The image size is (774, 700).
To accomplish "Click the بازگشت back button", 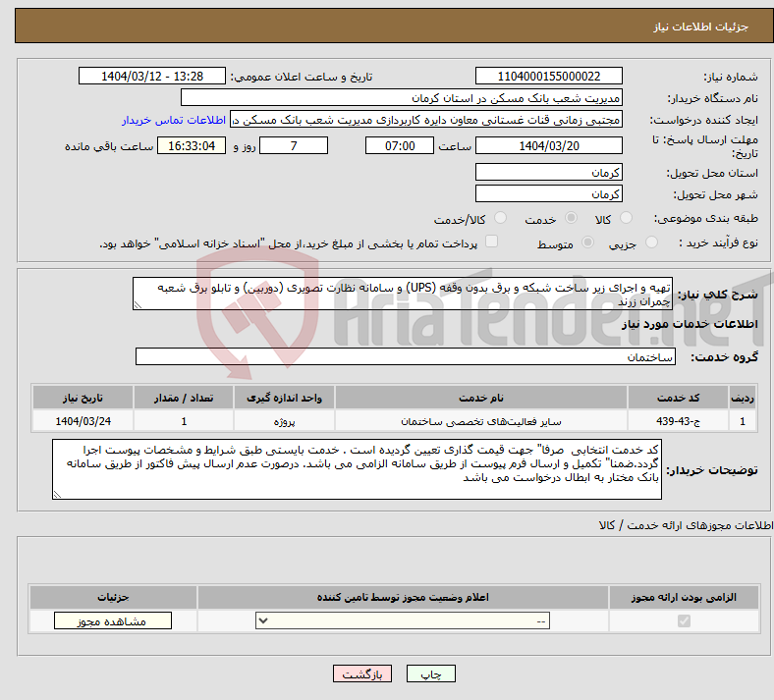I will [362, 673].
